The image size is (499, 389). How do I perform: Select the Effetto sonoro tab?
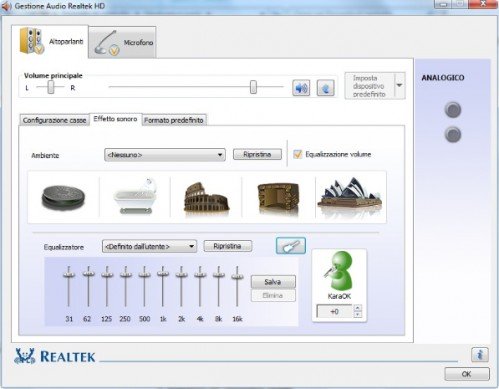point(115,119)
